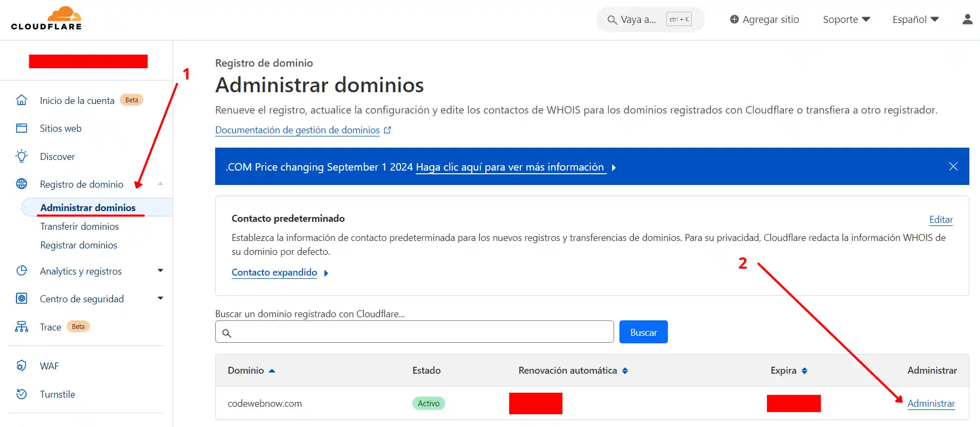Click Editar for default contact

(941, 219)
